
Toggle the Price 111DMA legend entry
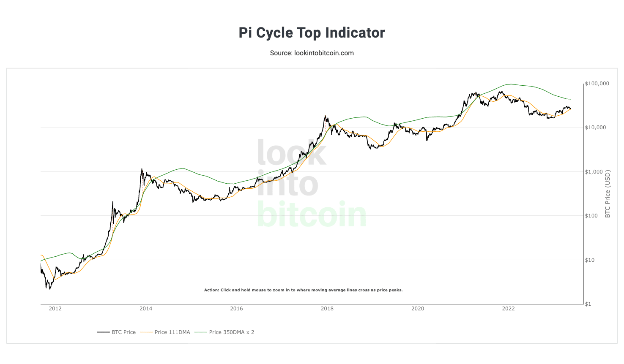point(165,332)
